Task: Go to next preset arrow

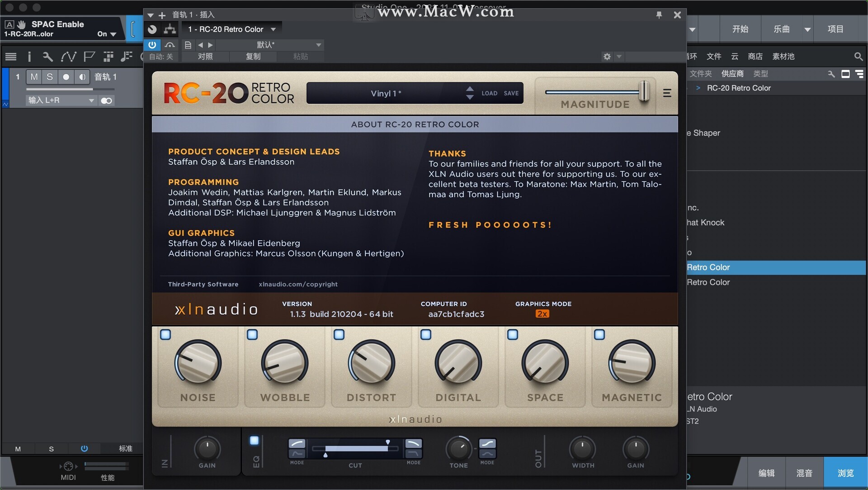Action: click(x=210, y=45)
